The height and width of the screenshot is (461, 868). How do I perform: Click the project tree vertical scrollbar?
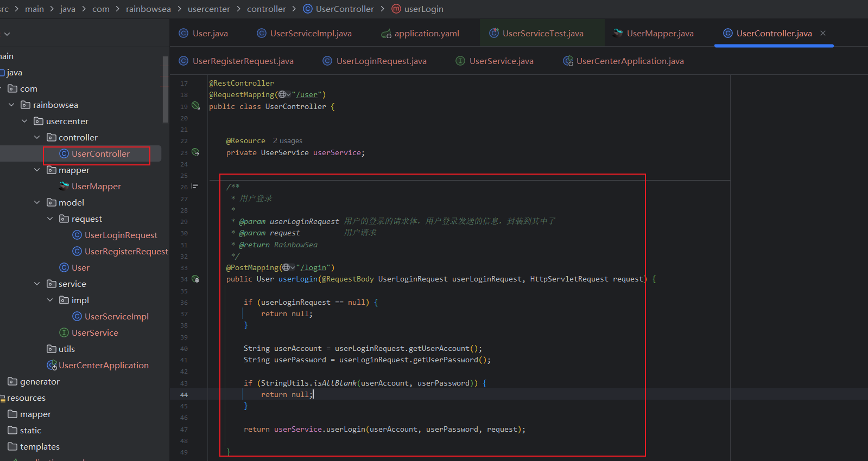(166, 89)
